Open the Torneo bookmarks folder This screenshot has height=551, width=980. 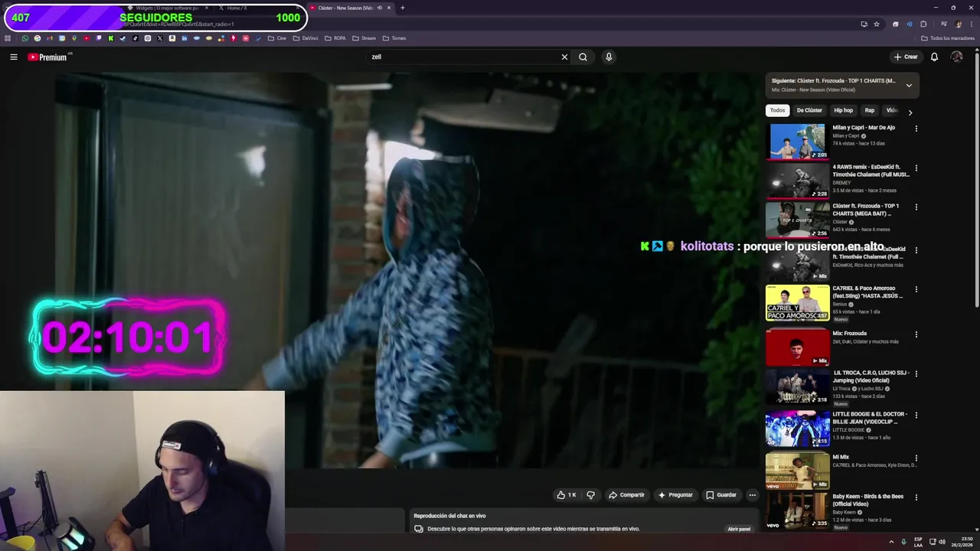394,38
